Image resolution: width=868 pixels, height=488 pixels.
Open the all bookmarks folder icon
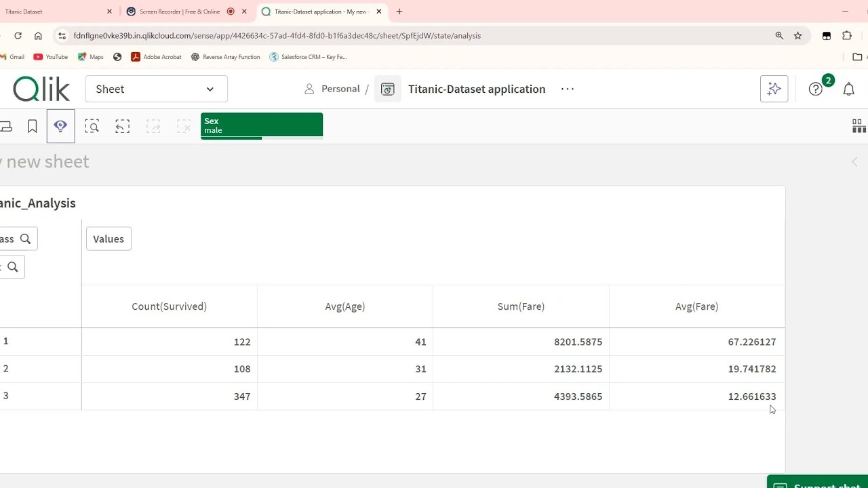[857, 57]
